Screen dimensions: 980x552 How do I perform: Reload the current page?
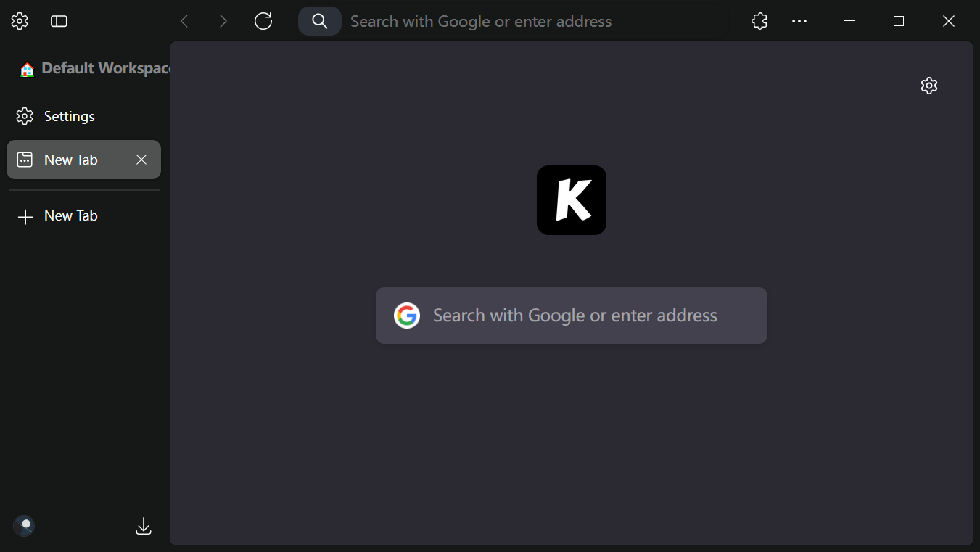point(263,21)
